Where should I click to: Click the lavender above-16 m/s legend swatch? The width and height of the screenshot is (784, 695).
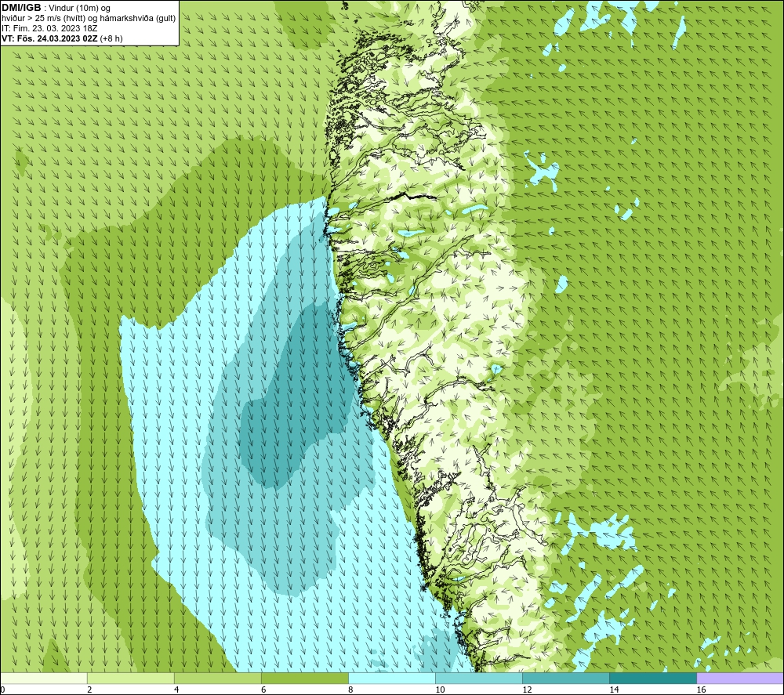(x=740, y=678)
